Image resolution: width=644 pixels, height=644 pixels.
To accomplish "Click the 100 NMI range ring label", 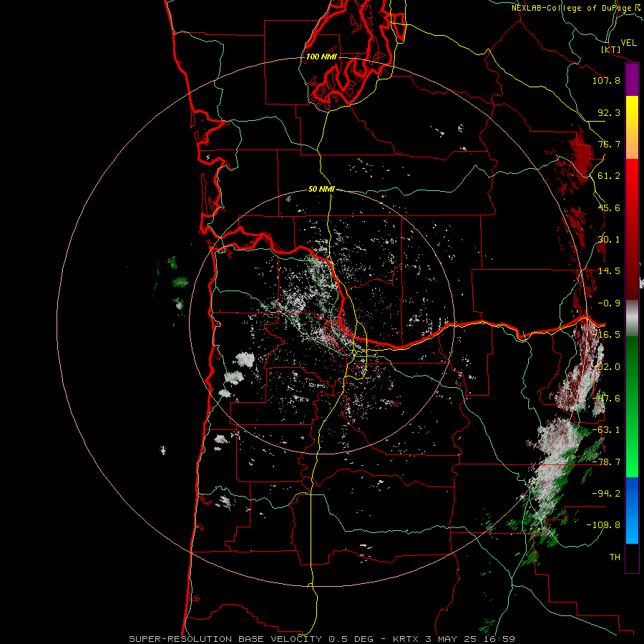I will click(x=321, y=57).
